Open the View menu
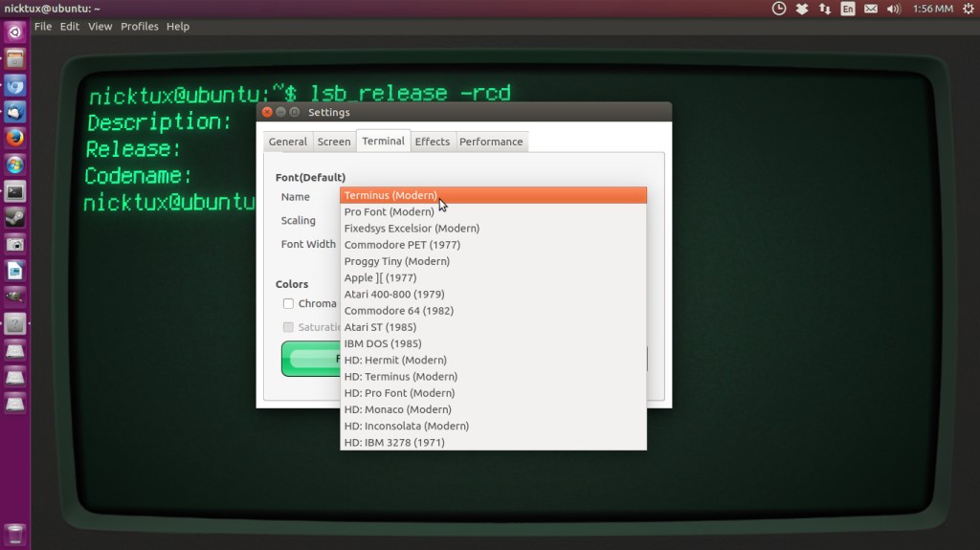This screenshot has height=550, width=980. (x=100, y=26)
